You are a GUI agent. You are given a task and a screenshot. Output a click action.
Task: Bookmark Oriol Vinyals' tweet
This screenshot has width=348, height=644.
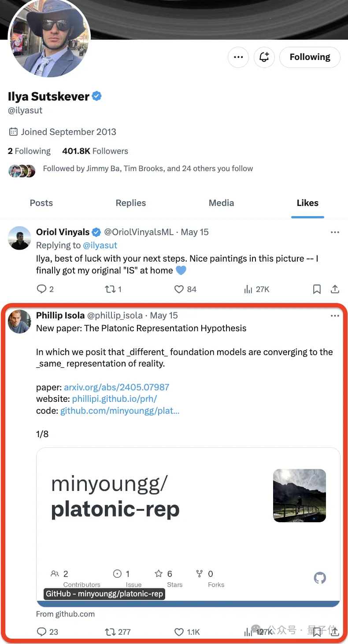coord(316,289)
